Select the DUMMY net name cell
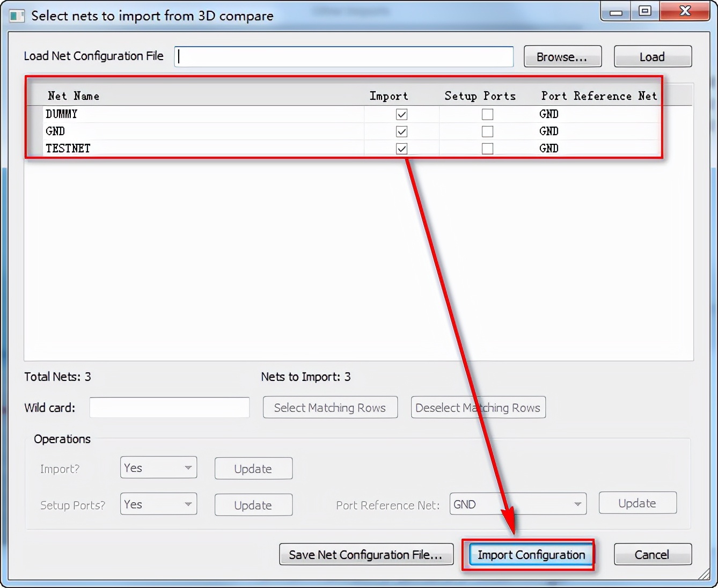Screen dimensions: 718x588 (x=203, y=114)
